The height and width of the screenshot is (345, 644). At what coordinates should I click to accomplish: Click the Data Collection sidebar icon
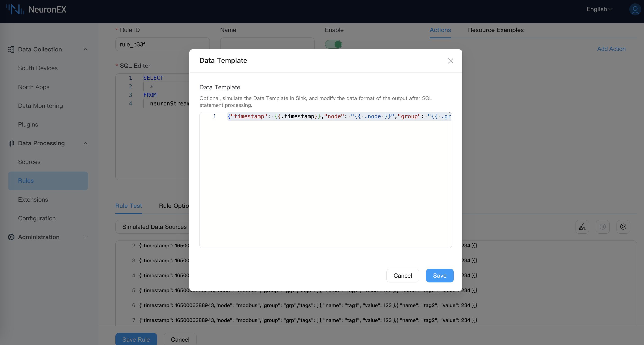point(11,50)
